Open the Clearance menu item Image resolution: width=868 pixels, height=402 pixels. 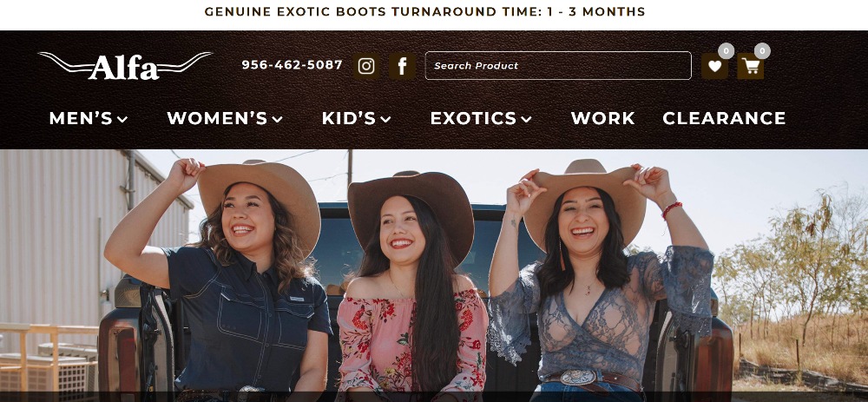coord(724,118)
